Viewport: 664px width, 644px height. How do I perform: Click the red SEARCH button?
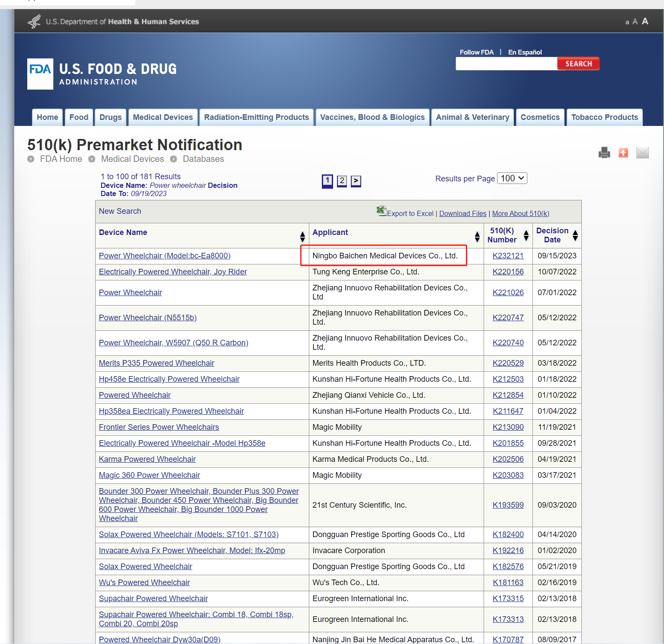pyautogui.click(x=578, y=64)
